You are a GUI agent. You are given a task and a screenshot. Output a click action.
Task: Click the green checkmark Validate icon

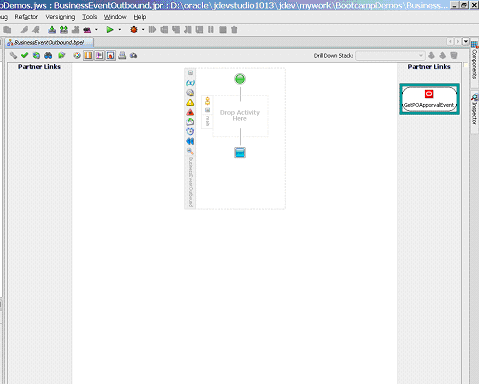click(24, 55)
